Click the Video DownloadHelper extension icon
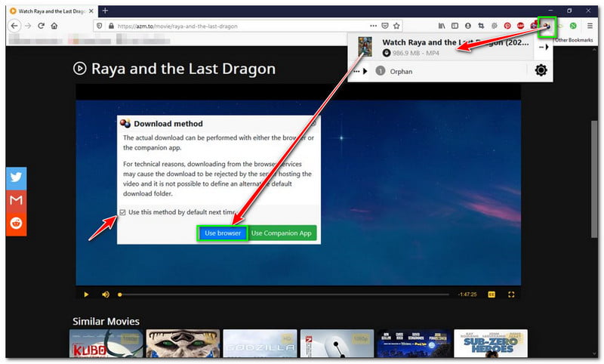Image resolution: width=604 pixels, height=364 pixels. [x=547, y=26]
